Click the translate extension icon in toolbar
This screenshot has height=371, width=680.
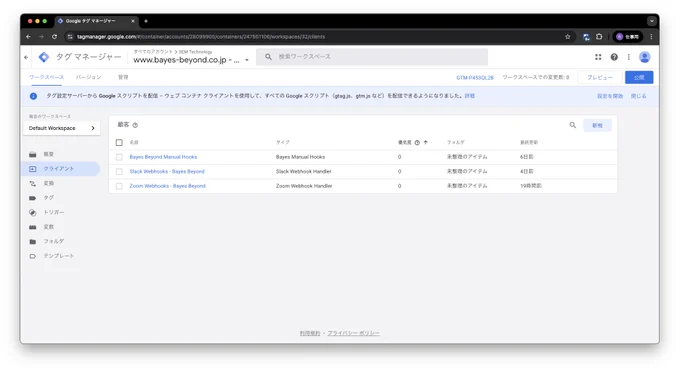click(x=586, y=37)
